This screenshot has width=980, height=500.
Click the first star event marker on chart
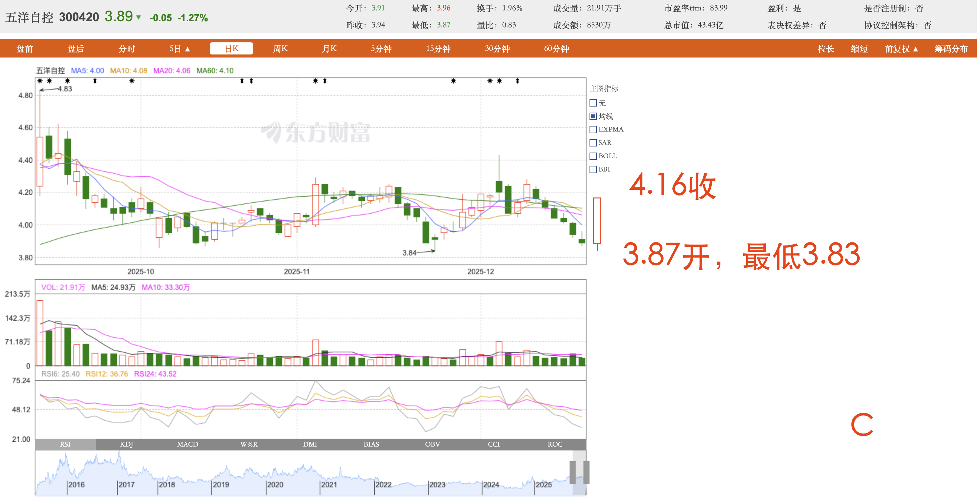40,81
